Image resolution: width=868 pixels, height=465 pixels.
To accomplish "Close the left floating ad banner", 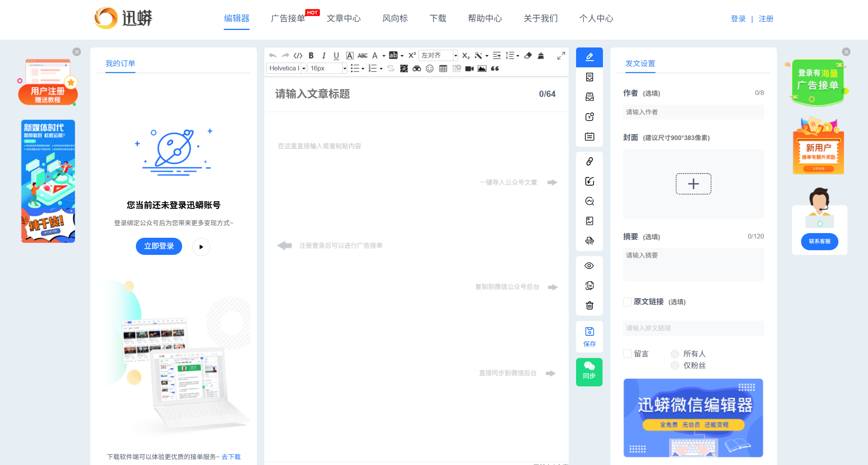I will coord(77,52).
